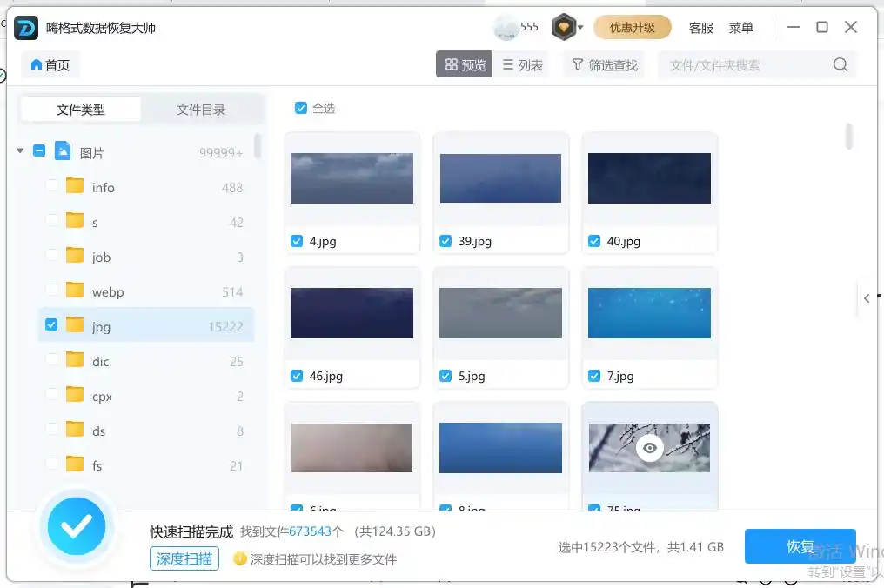Open the dropdown beside the VIP badge

(x=581, y=27)
